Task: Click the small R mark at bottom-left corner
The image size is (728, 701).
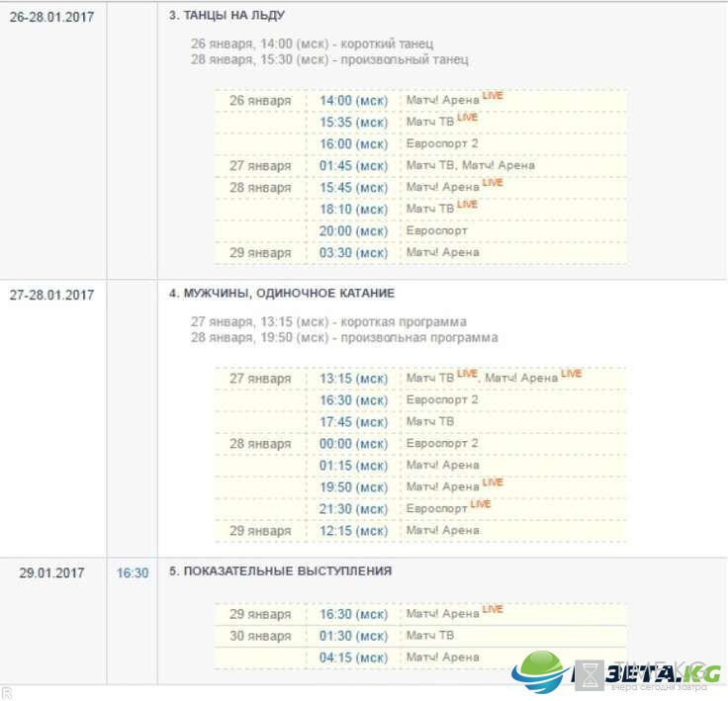Action: [7, 692]
